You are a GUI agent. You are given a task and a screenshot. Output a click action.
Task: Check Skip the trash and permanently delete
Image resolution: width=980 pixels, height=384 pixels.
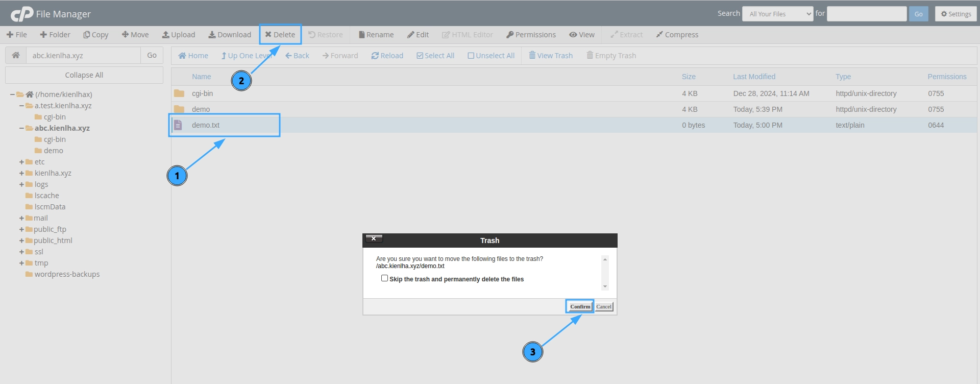coord(384,278)
